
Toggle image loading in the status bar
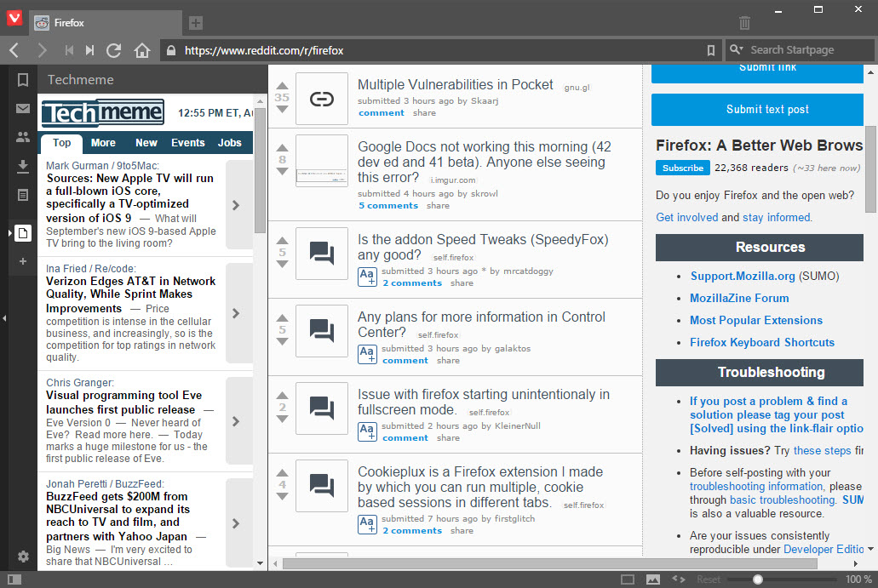tap(653, 579)
